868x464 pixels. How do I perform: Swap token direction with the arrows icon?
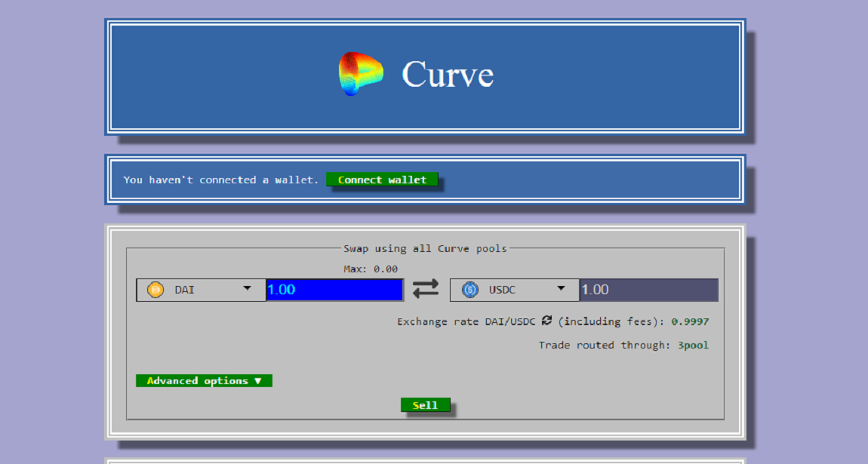(x=426, y=289)
